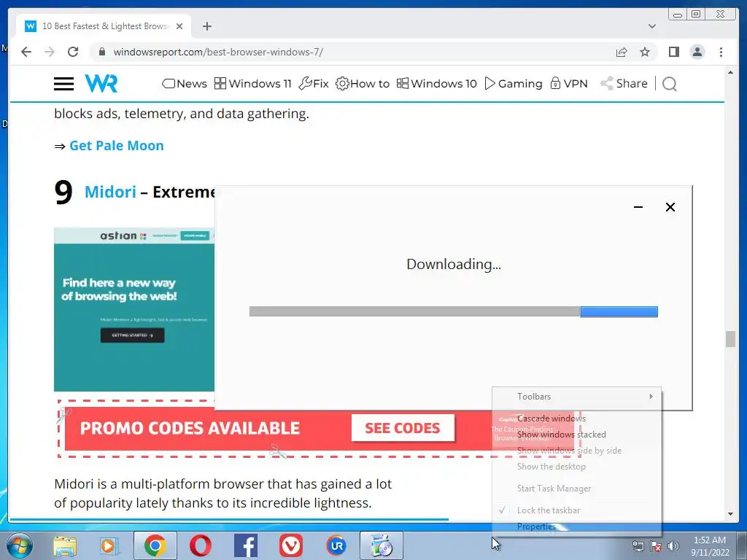Open the Chrome side panel
747x560 pixels.
tap(673, 52)
